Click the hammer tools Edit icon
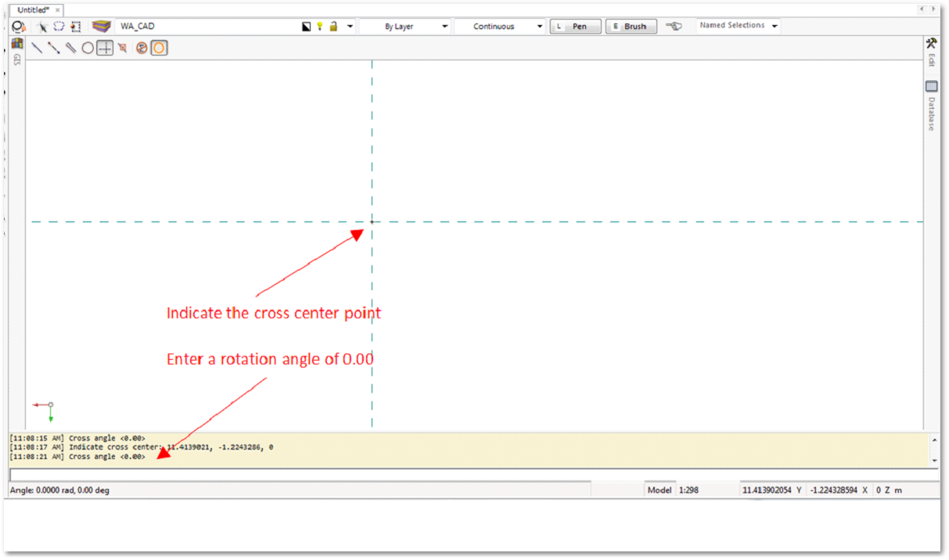The image size is (949, 560). point(931,44)
